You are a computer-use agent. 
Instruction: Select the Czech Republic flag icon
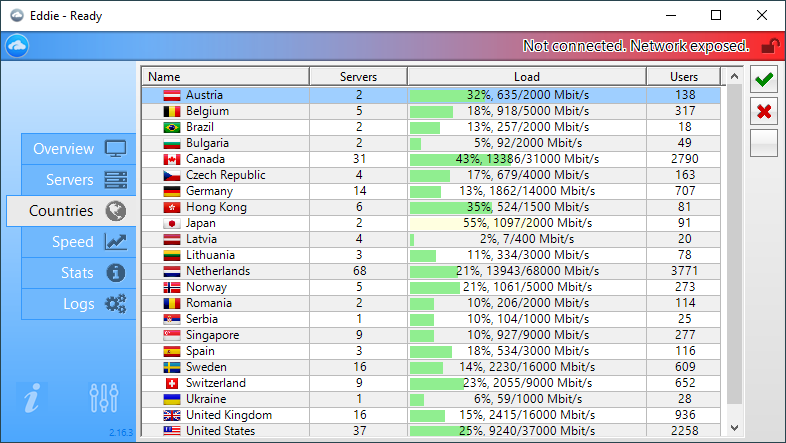click(171, 175)
